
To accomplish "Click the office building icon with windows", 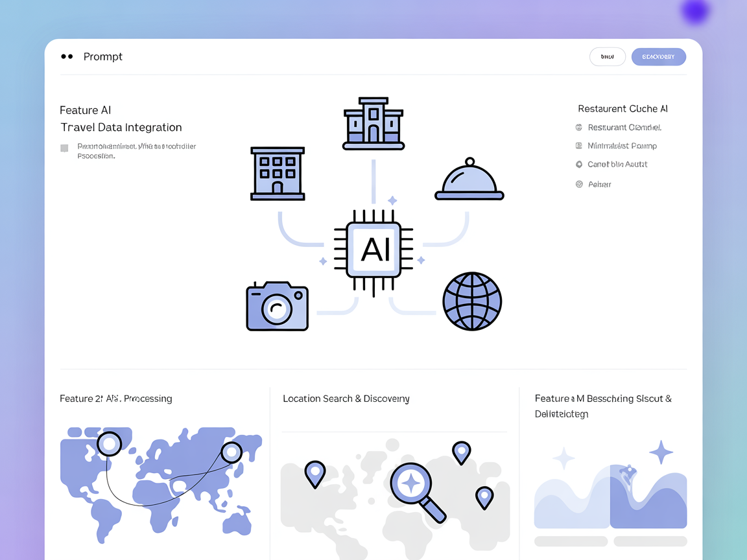I will pos(278,173).
